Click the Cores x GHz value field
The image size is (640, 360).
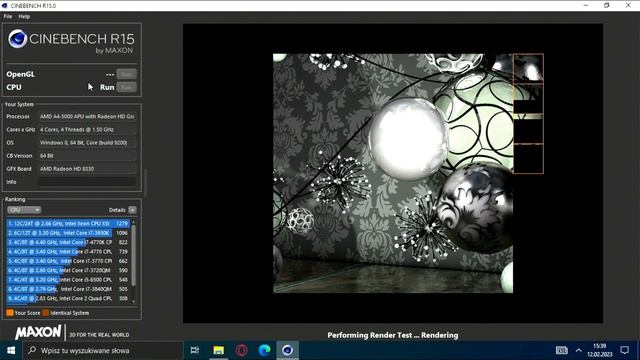click(87, 130)
